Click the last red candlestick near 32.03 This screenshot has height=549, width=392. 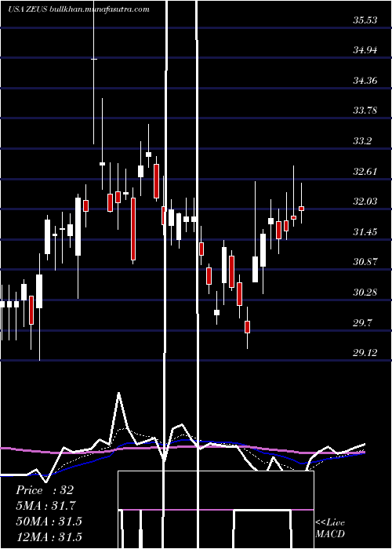301,209
